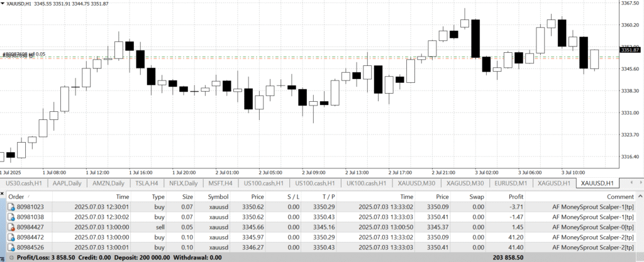Open the TSLA,H4 chart tab
Viewport: 644px width, 262px height.
click(x=147, y=183)
